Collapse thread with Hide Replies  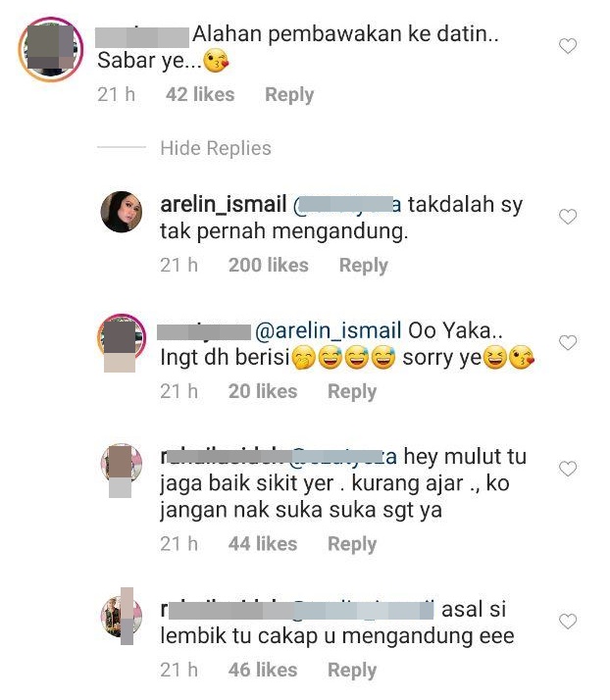coord(216,148)
